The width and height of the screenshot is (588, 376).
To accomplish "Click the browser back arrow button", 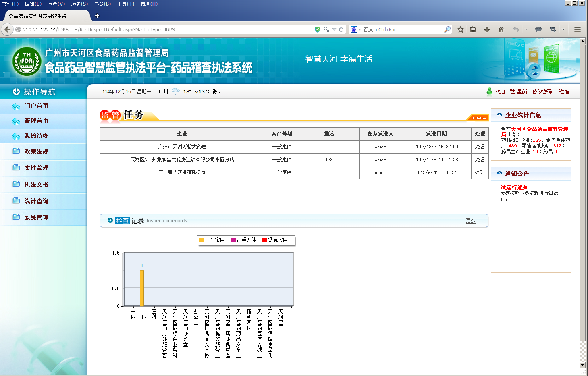I will click(7, 29).
